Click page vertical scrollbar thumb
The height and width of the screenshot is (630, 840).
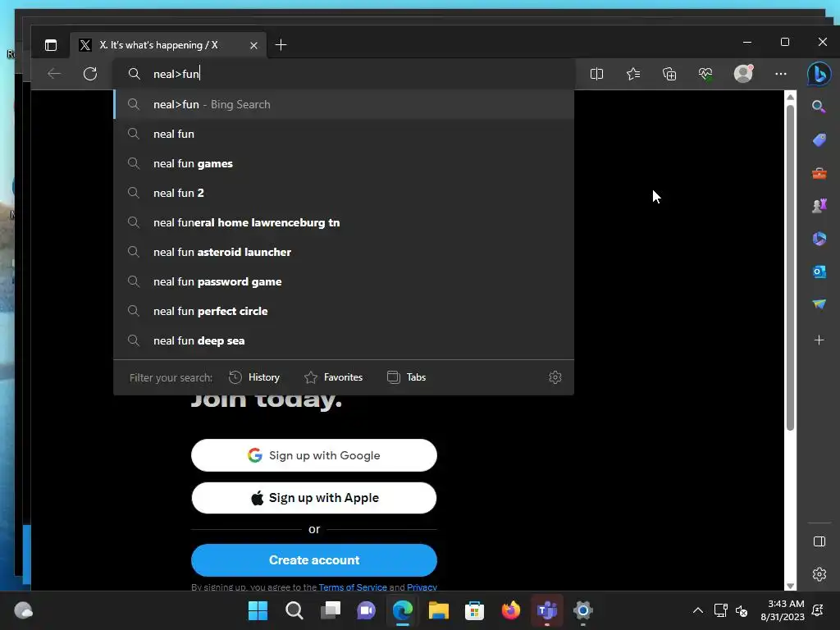pyautogui.click(x=790, y=267)
